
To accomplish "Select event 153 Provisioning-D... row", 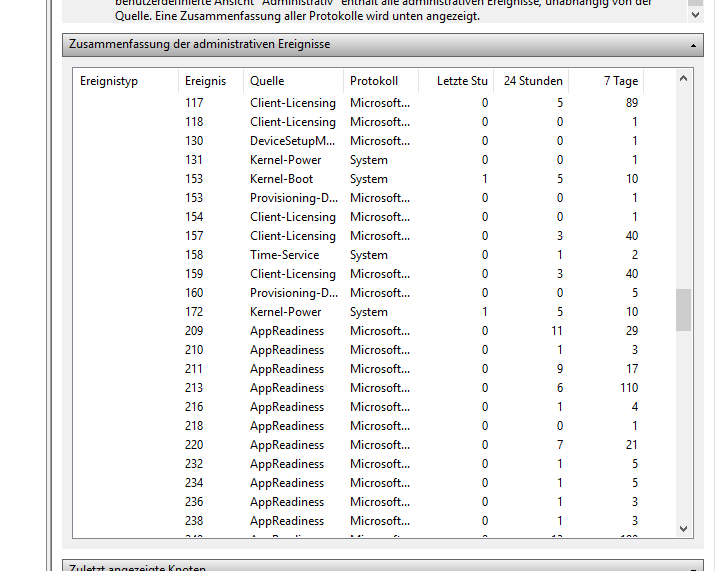I will [x=358, y=198].
